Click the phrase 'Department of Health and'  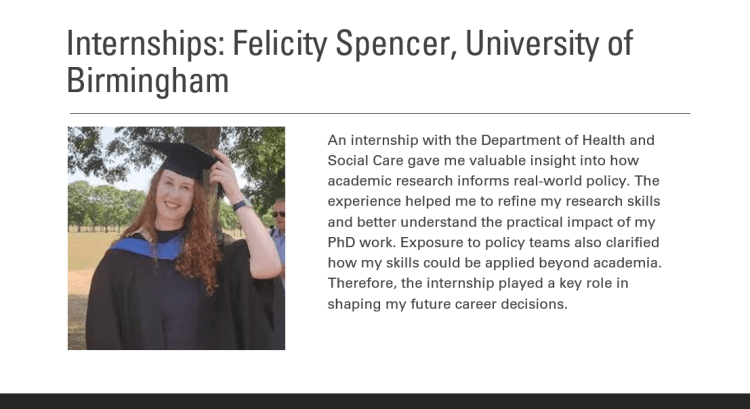point(569,140)
